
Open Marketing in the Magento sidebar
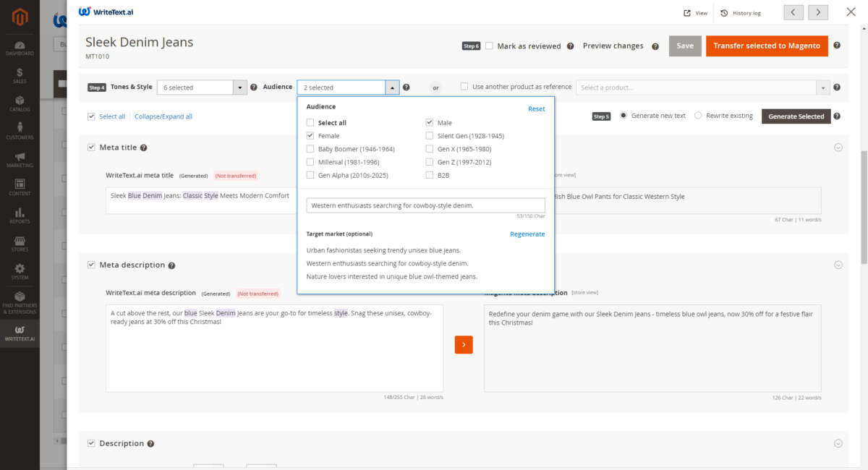point(20,160)
